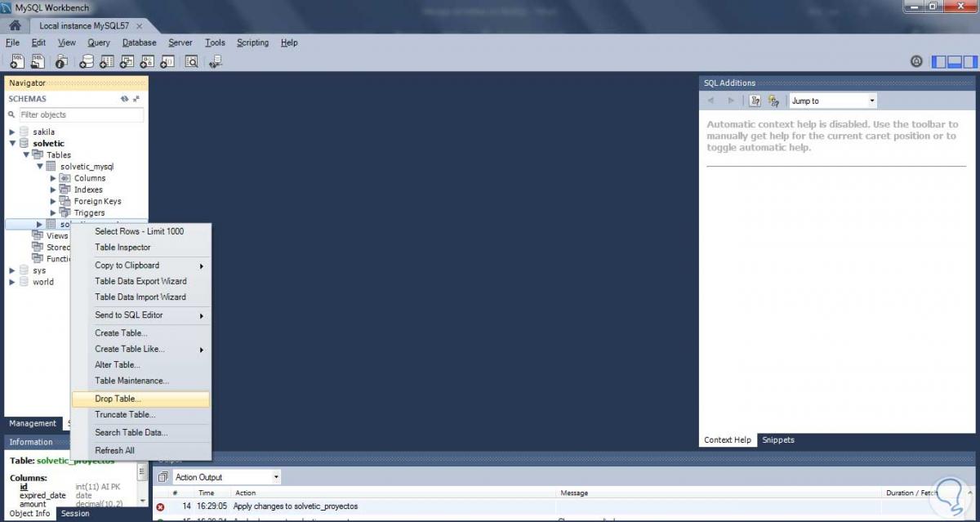980x522 pixels.
Task: Click the error icon on row 14
Action: tap(161, 506)
